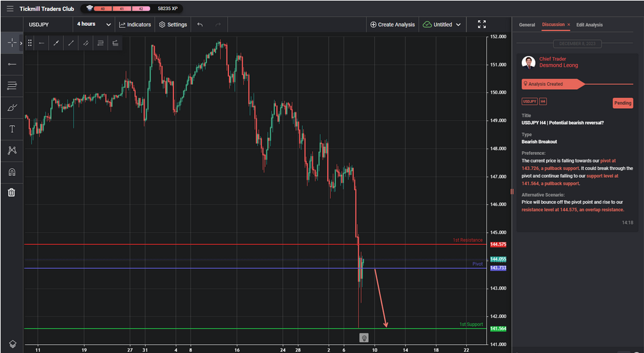Click the analysis title about bearish reversal
Image resolution: width=644 pixels, height=353 pixels.
tap(563, 123)
